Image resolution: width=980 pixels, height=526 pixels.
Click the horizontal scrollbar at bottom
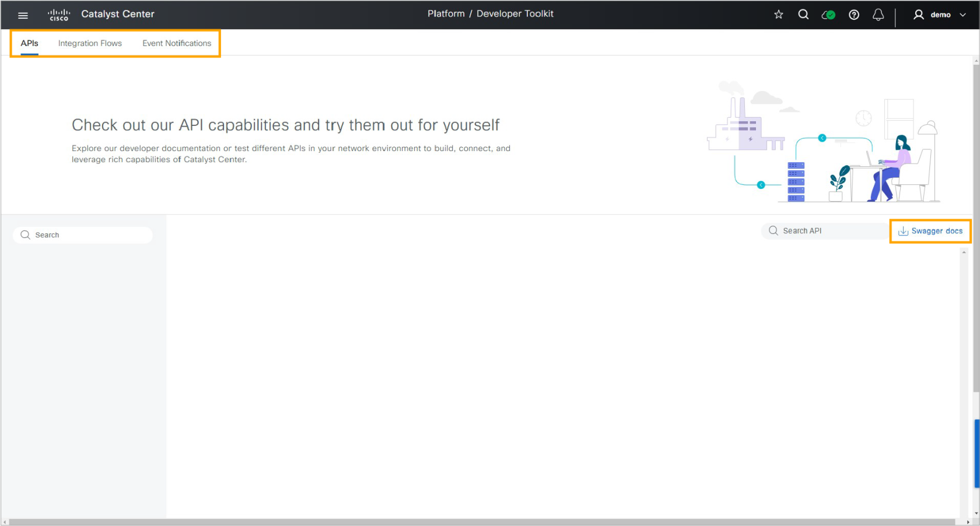(482, 522)
